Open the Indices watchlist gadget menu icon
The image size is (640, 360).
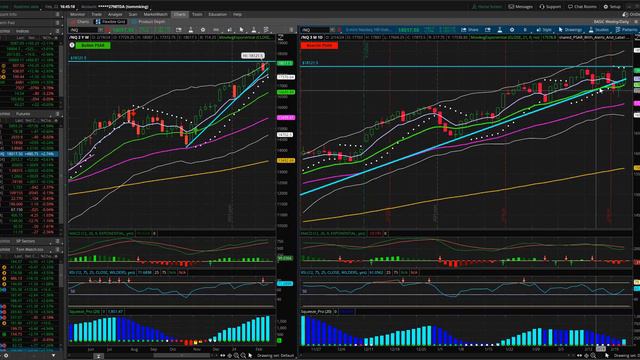click(x=58, y=31)
